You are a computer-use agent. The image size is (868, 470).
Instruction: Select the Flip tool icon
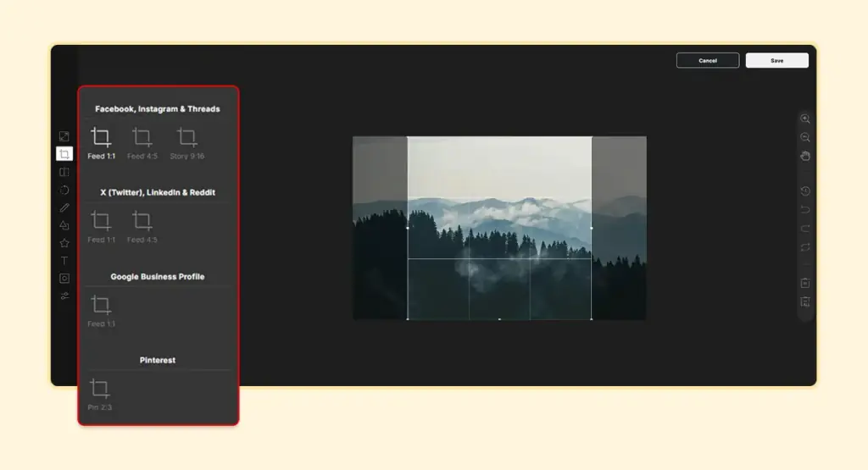pos(64,172)
